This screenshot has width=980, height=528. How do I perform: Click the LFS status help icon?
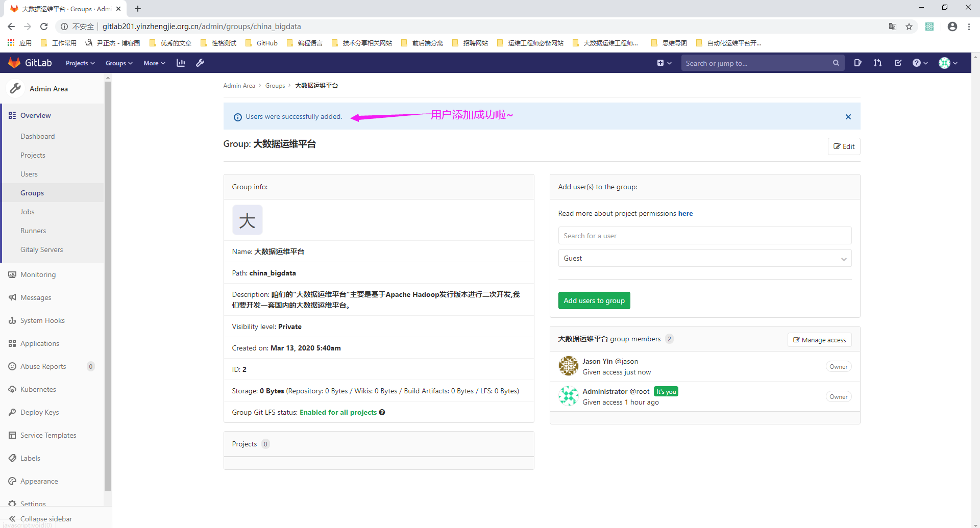point(382,412)
